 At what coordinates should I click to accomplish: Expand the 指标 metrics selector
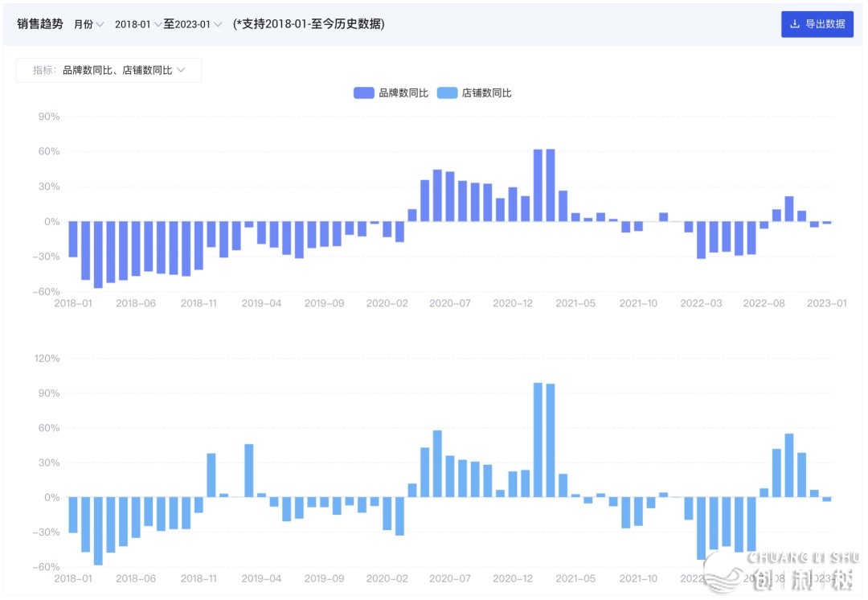click(x=108, y=70)
